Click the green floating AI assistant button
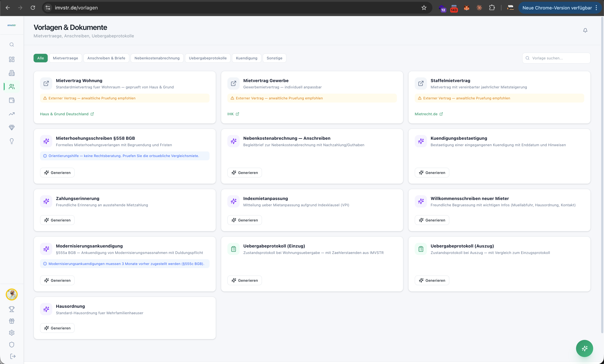604x364 pixels. click(584, 348)
